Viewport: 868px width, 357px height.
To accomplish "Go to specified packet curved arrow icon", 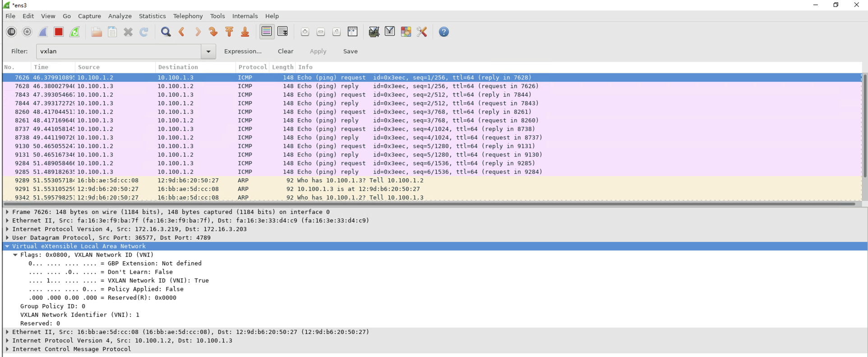I will pos(213,32).
